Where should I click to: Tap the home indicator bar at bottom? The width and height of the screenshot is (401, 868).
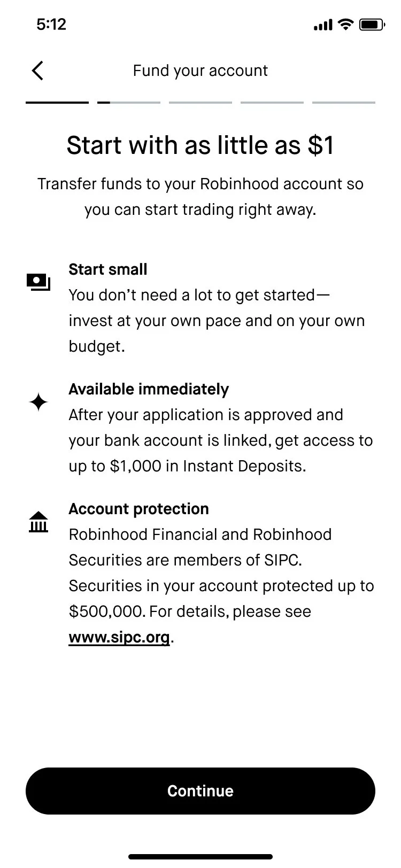coord(200,857)
